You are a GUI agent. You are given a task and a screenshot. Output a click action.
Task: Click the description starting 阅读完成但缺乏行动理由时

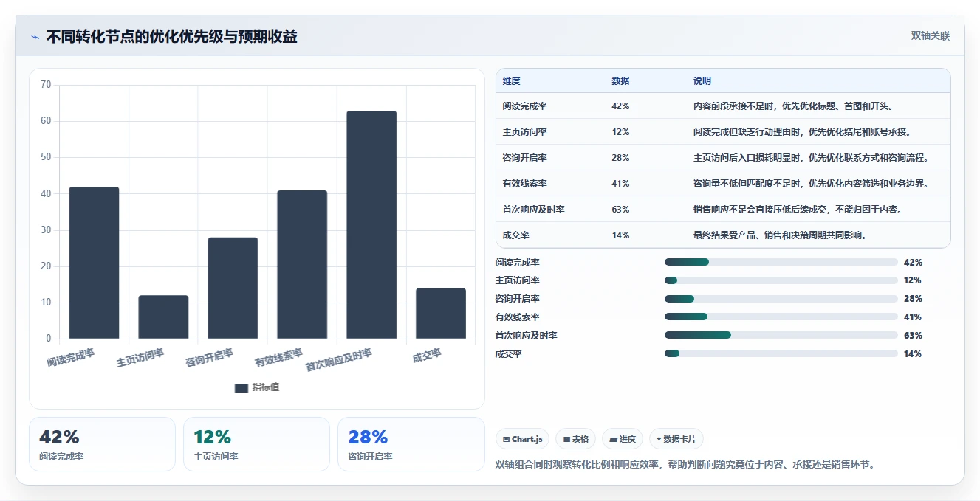(802, 132)
